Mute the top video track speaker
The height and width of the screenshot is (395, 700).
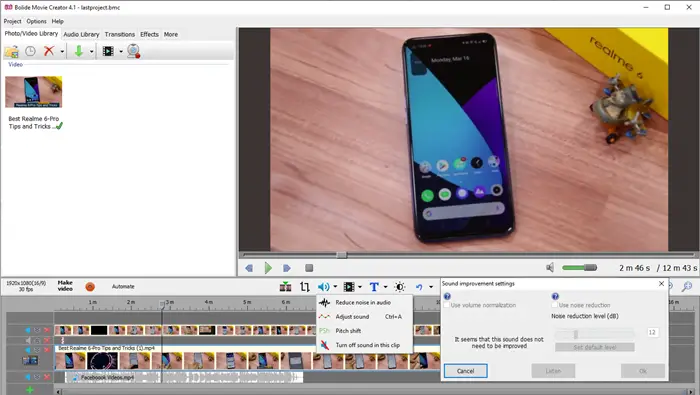28,330
